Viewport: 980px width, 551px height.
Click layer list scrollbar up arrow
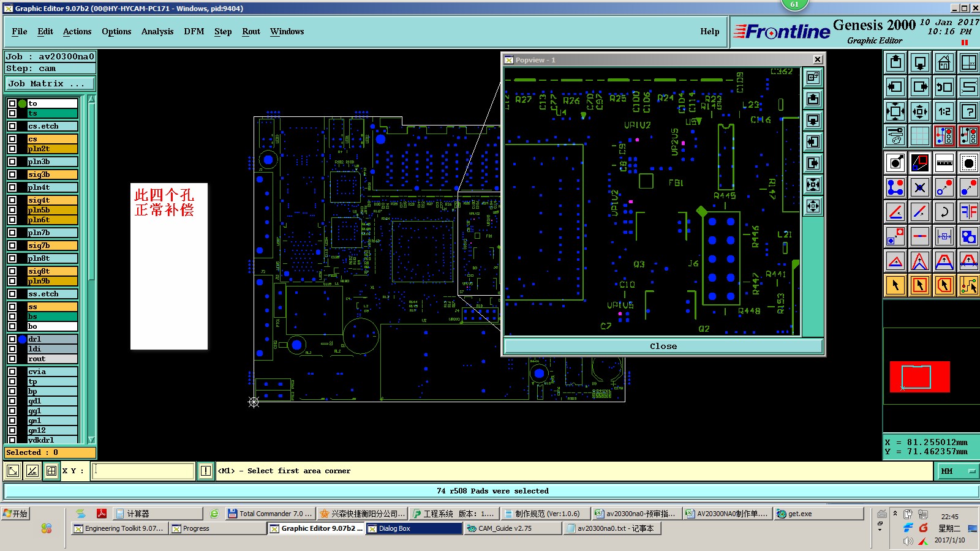pyautogui.click(x=91, y=99)
